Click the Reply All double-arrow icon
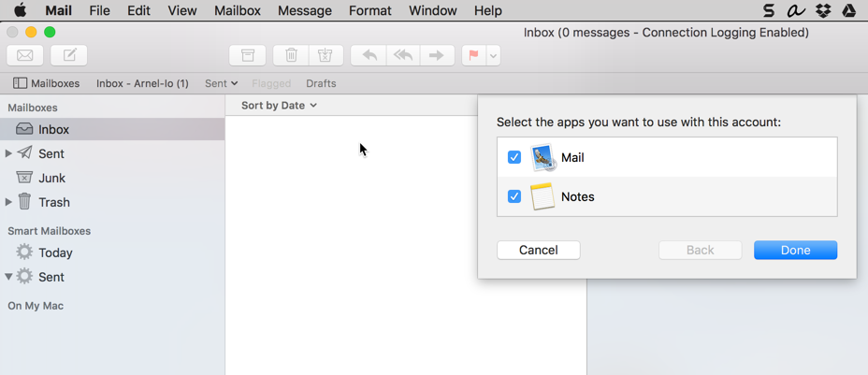868x375 pixels. coord(403,55)
